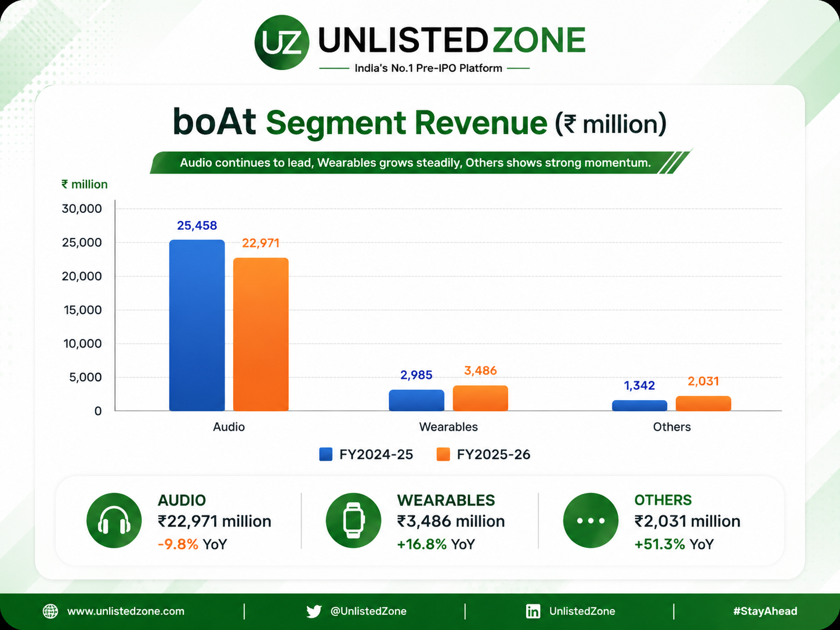840x630 pixels.
Task: Open the UnlistedZone text beside the LinkedIn icon
Action: coord(582,611)
